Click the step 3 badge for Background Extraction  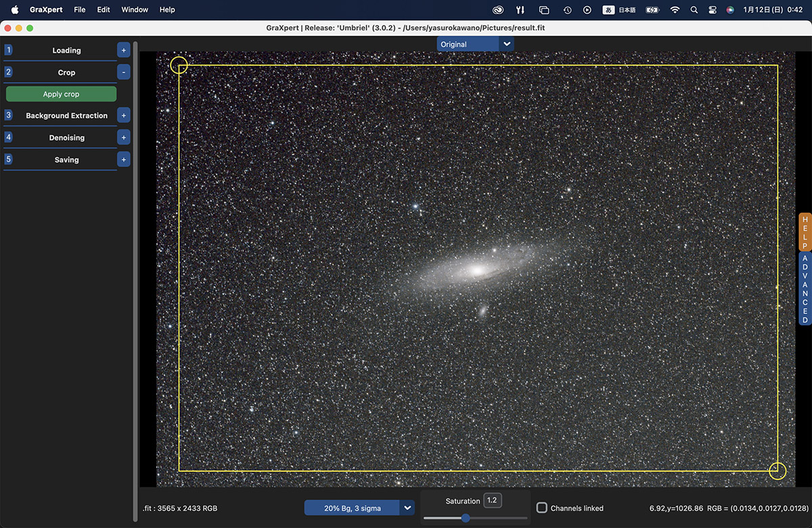pyautogui.click(x=8, y=115)
